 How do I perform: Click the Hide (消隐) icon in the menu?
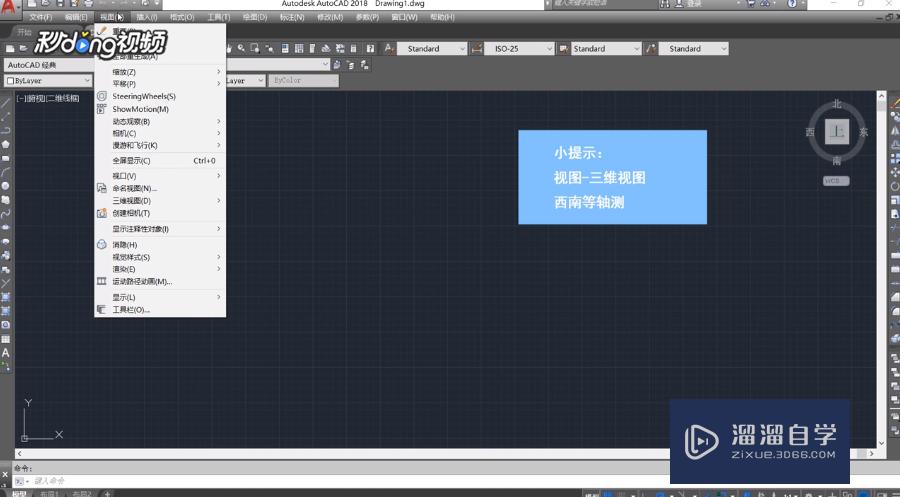[102, 244]
